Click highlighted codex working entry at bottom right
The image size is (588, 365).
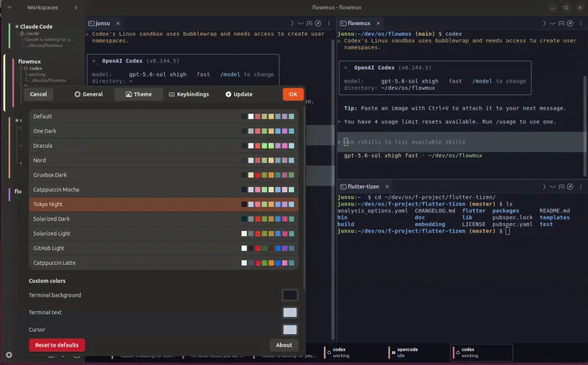[x=481, y=352]
